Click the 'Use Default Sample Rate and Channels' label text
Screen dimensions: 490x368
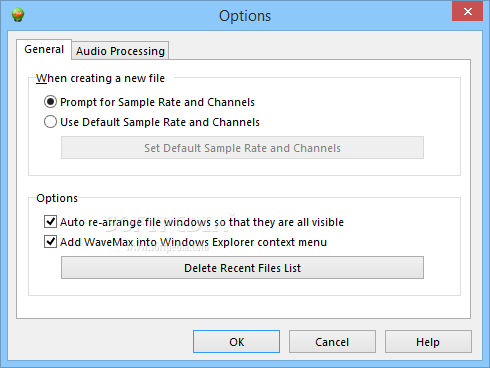[160, 122]
